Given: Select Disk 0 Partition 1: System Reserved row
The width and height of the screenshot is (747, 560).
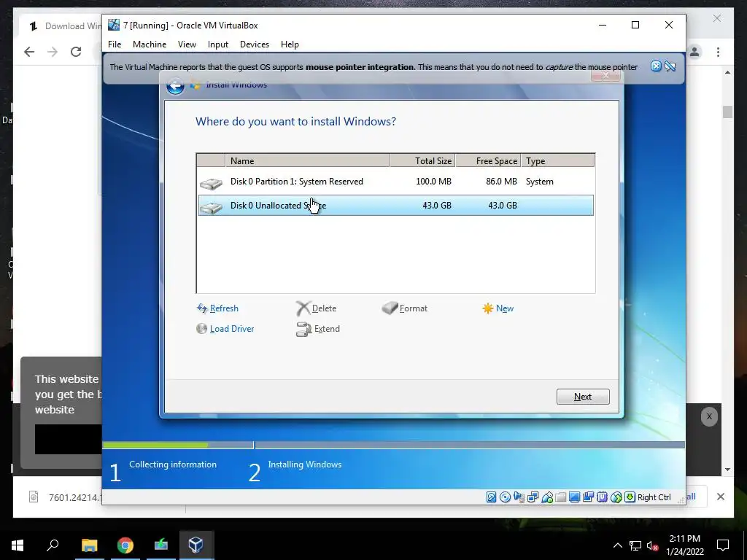Looking at the screenshot, I should click(396, 182).
